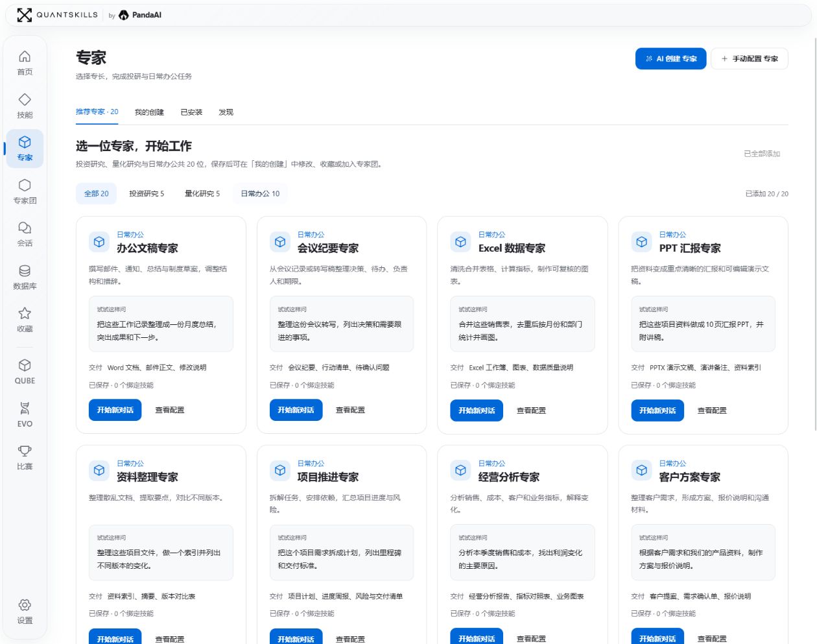Select the 专家 cube icon in sidebar
This screenshot has height=644, width=817.
point(25,142)
